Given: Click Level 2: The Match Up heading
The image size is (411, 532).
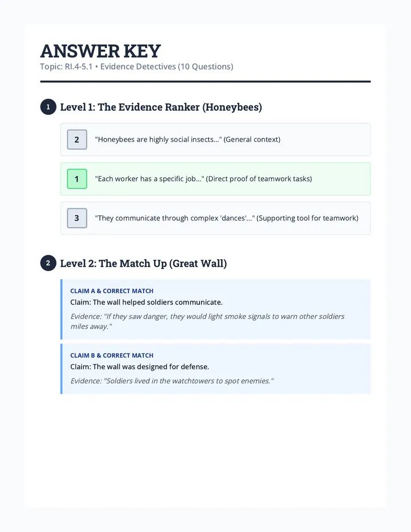Looking at the screenshot, I should 143,263.
